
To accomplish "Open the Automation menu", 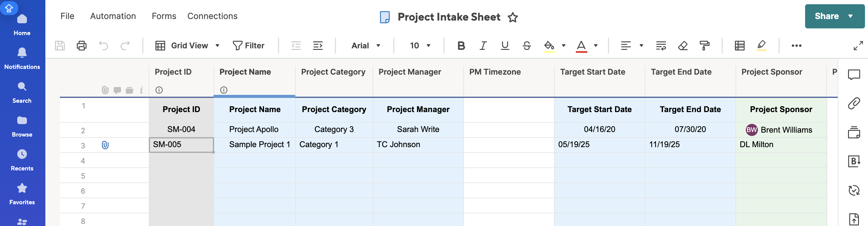I will pyautogui.click(x=113, y=16).
